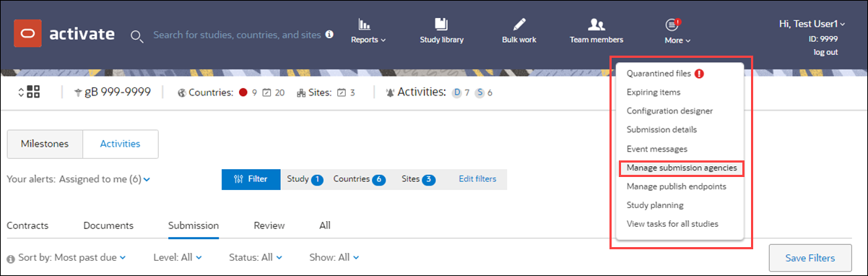Open the Team members icon

[x=596, y=25]
